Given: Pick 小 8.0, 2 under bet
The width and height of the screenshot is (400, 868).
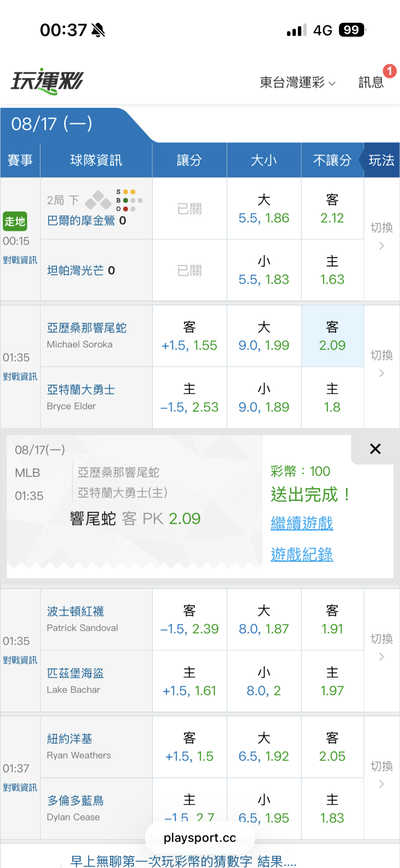Looking at the screenshot, I should 264,681.
